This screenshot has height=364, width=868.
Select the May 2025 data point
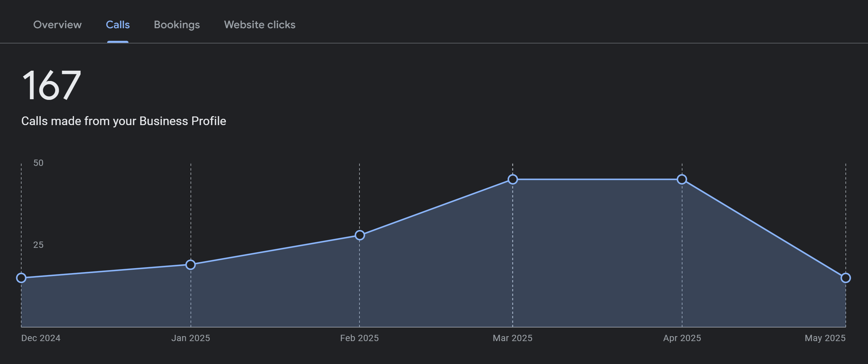pyautogui.click(x=845, y=278)
